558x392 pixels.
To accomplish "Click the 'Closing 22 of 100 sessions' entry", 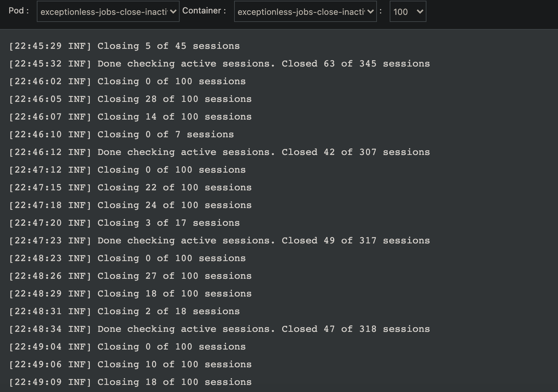I will tap(130, 187).
